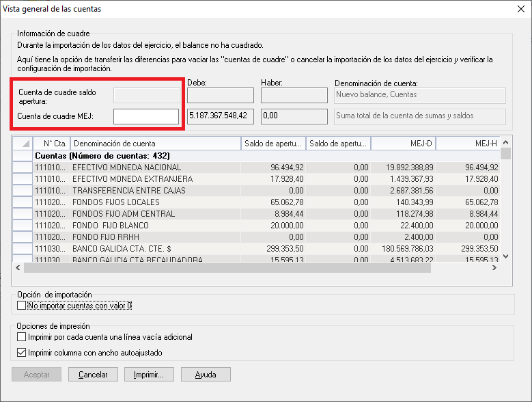Close the Vista general de las cuentas dialog
This screenshot has height=402, width=532.
(521, 9)
